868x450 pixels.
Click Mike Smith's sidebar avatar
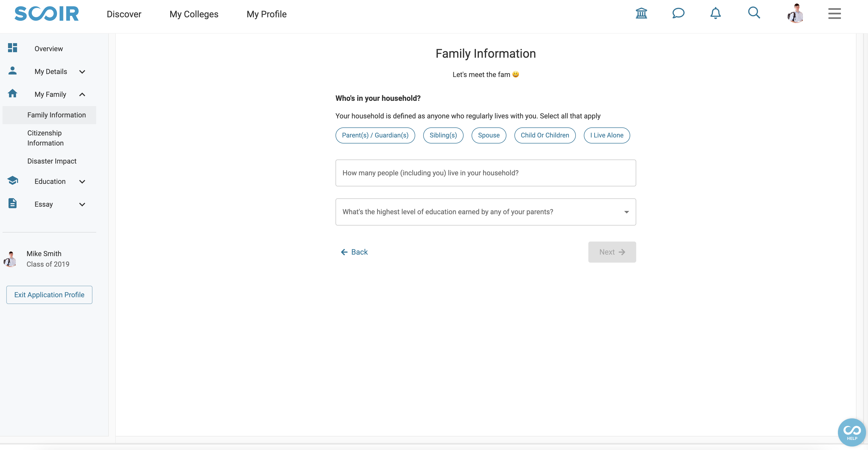coord(11,259)
